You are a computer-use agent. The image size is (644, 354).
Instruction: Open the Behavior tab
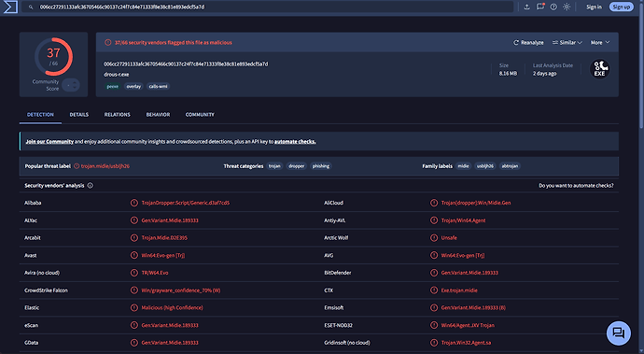pos(158,115)
